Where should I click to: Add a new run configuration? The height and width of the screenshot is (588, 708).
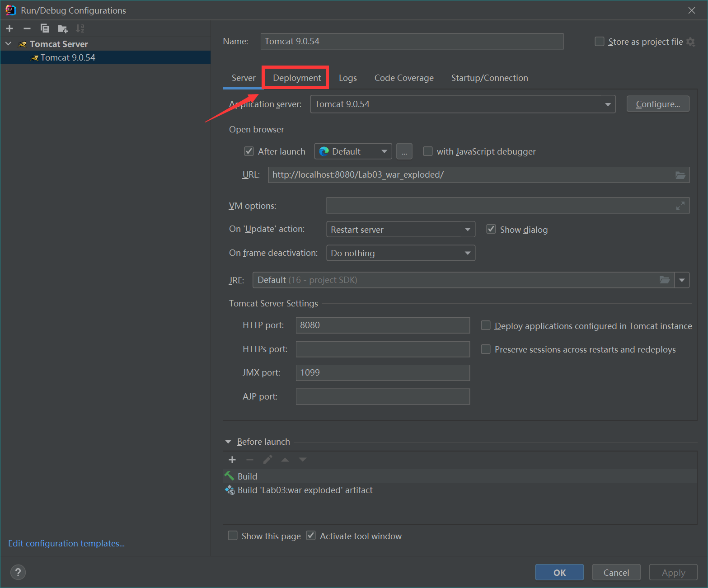pos(9,28)
